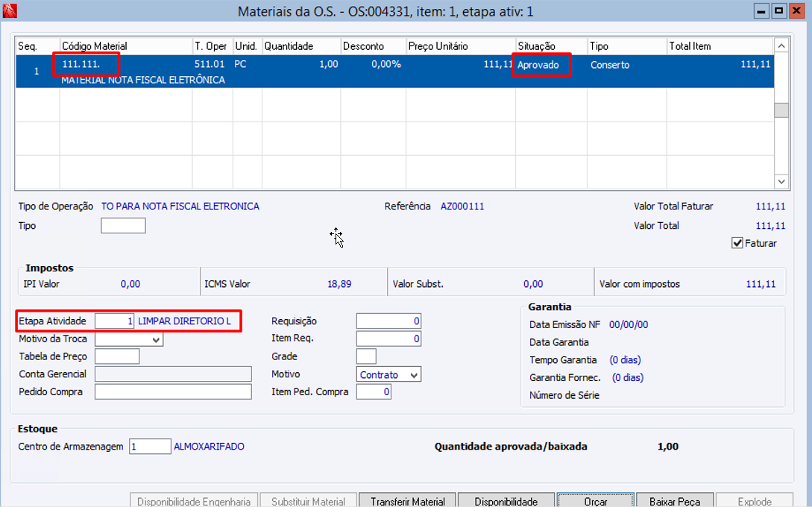
Task: Click the Pedido Compra field
Action: point(173,391)
